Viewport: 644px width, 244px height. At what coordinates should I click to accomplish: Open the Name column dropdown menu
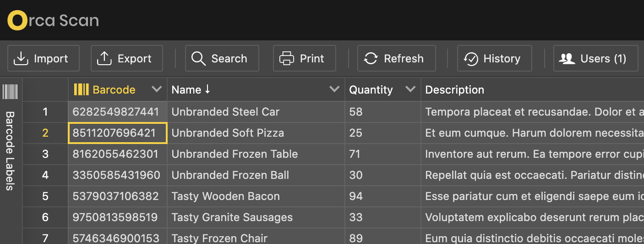pos(334,89)
